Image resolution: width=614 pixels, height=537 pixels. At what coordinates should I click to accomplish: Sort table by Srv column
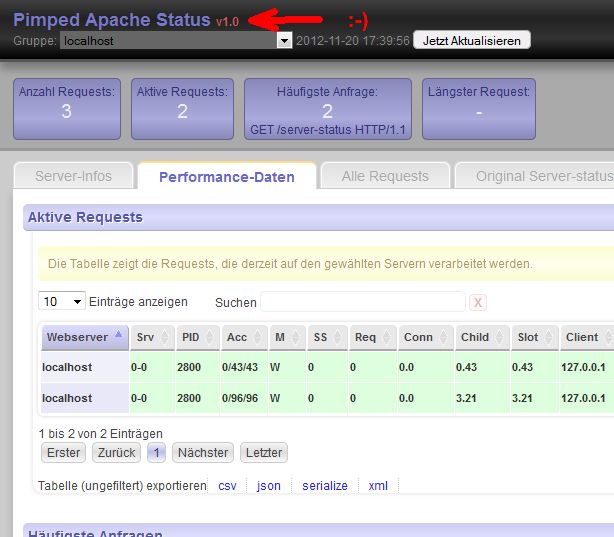tap(153, 337)
